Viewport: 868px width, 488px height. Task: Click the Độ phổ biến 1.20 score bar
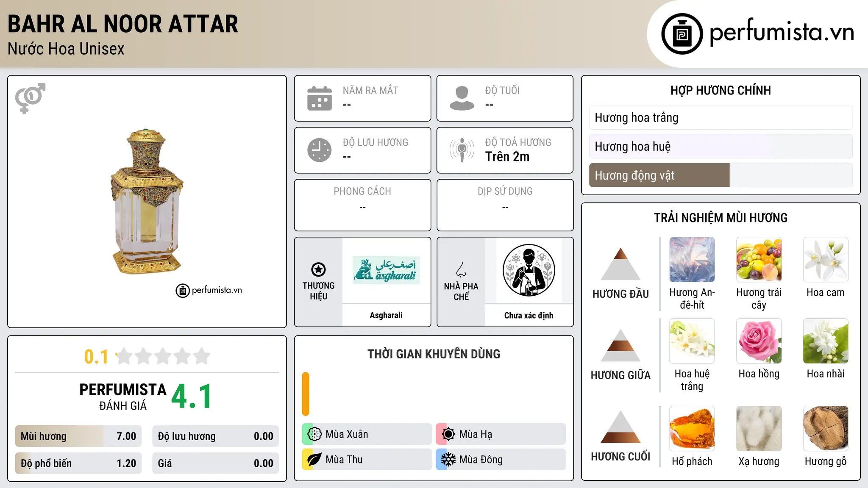[x=78, y=463]
